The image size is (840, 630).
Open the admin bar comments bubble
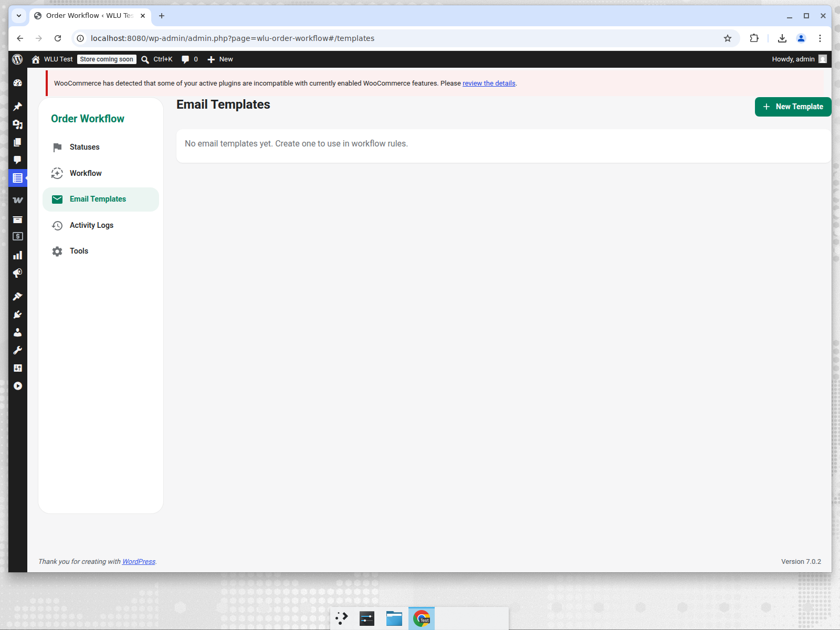coord(190,59)
